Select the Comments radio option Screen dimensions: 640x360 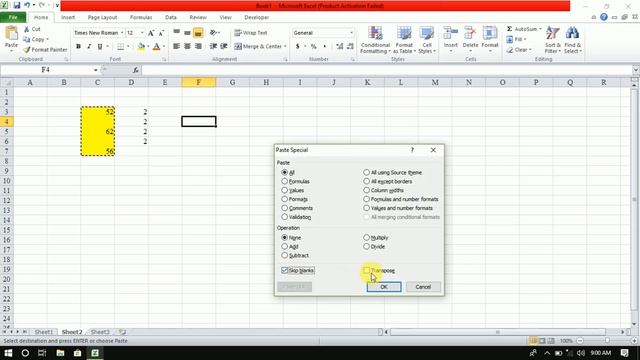point(284,208)
